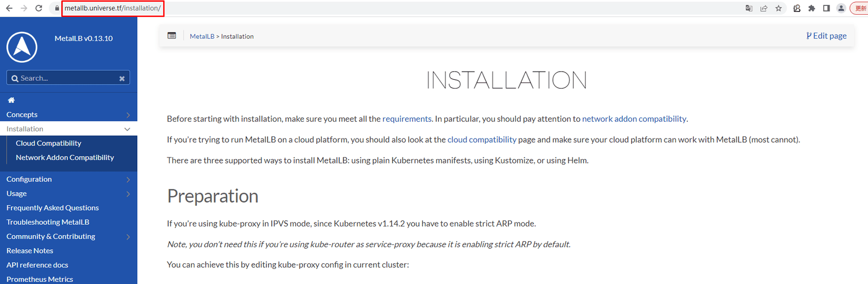Image resolution: width=868 pixels, height=284 pixels.
Task: Expand the Configuration section chevron
Action: click(x=128, y=179)
